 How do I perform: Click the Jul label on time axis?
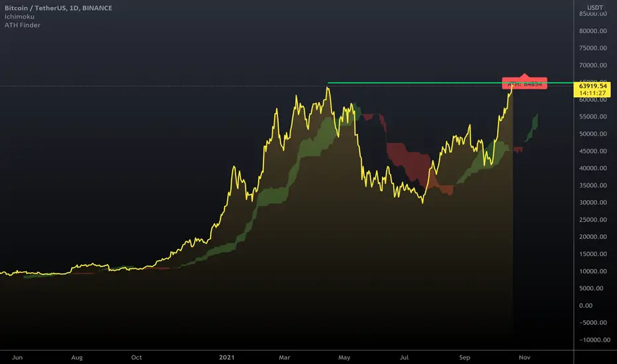pyautogui.click(x=404, y=357)
